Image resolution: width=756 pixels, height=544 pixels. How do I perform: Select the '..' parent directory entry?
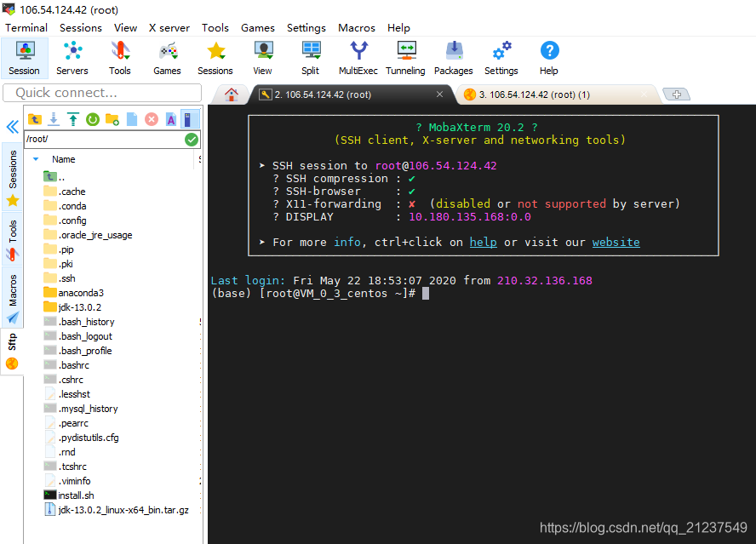point(54,177)
